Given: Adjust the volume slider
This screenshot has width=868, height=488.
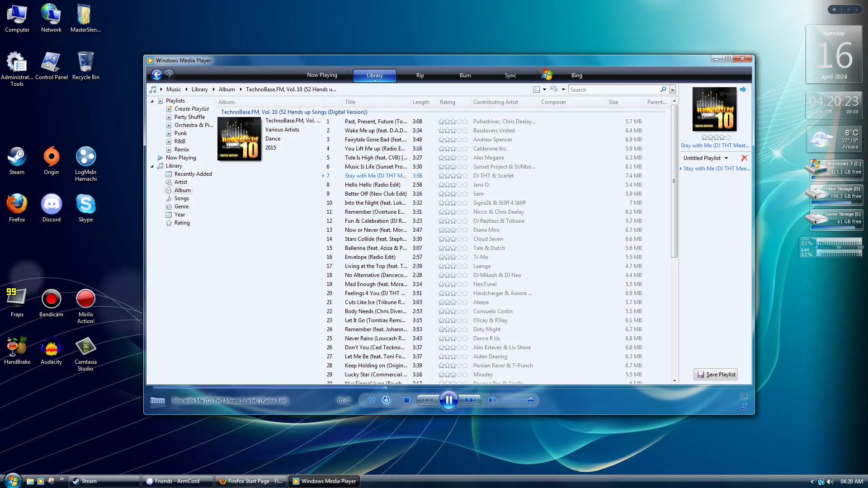Looking at the screenshot, I should (x=518, y=400).
